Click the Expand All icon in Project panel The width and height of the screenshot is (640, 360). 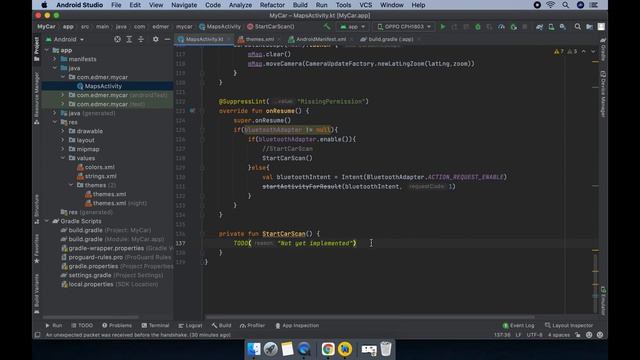click(x=129, y=39)
